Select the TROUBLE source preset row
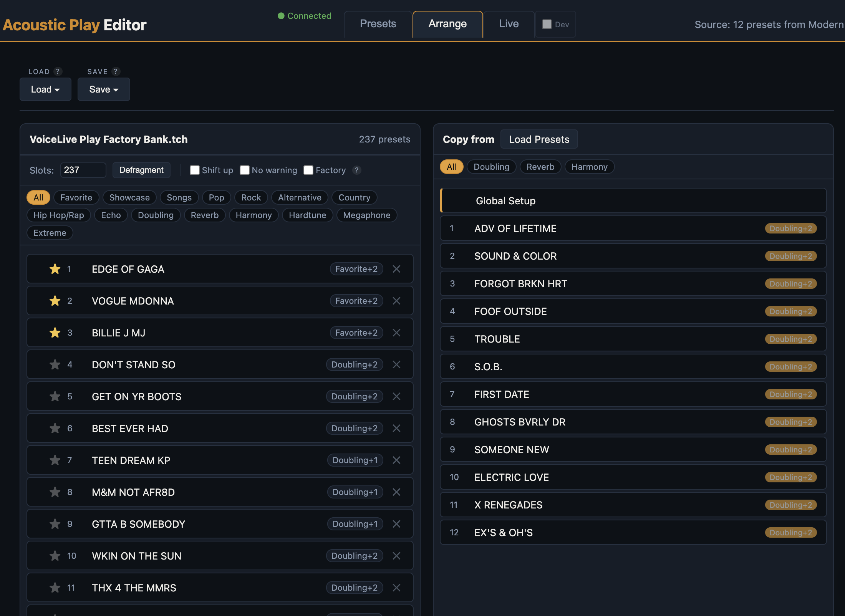 click(633, 339)
